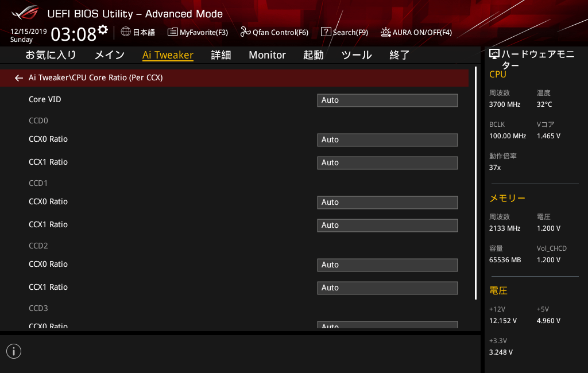Click hardware monitor display icon
The width and height of the screenshot is (588, 373).
pyautogui.click(x=494, y=55)
